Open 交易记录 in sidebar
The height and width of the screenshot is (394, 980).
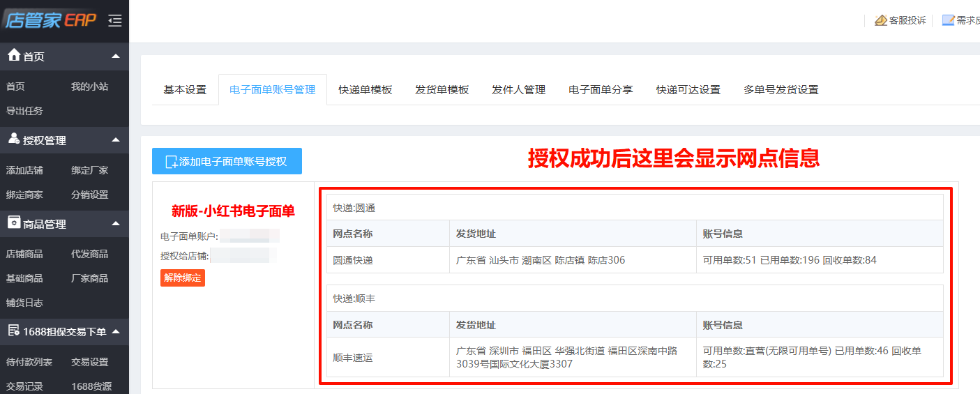click(x=24, y=386)
